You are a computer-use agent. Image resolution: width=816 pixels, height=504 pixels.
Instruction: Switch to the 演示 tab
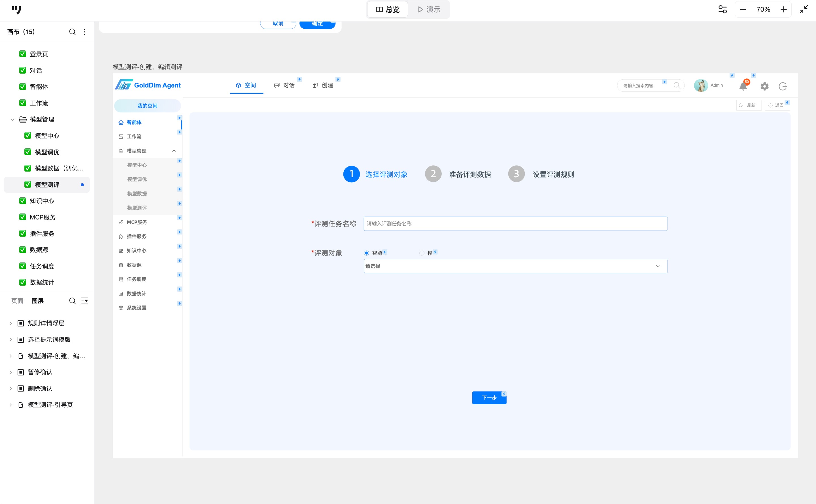click(x=429, y=9)
